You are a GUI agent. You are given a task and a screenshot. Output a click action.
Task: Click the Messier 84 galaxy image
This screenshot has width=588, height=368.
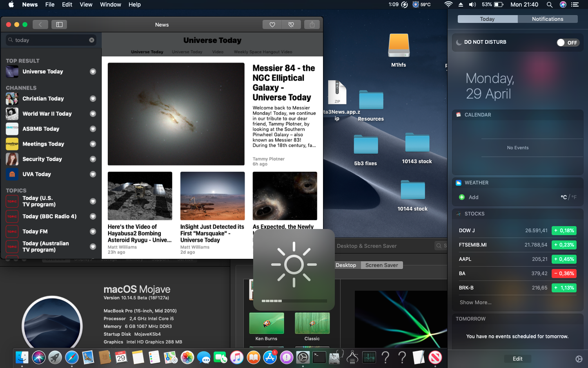(x=176, y=114)
